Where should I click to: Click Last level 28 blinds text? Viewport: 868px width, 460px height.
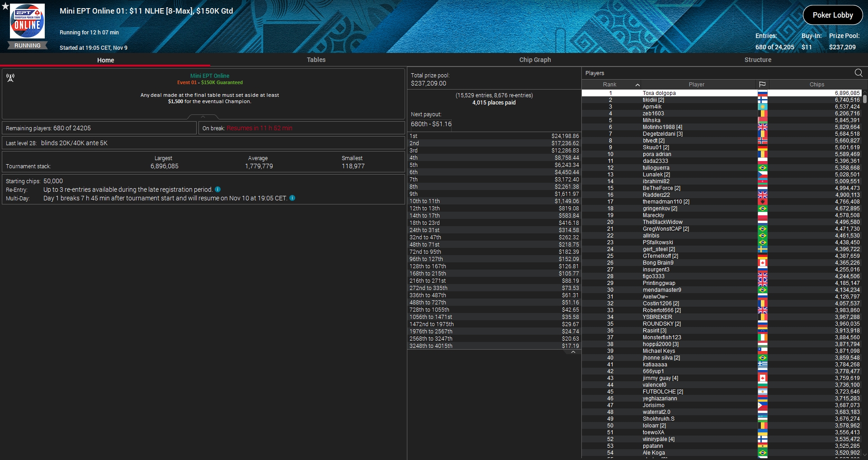tap(57, 143)
